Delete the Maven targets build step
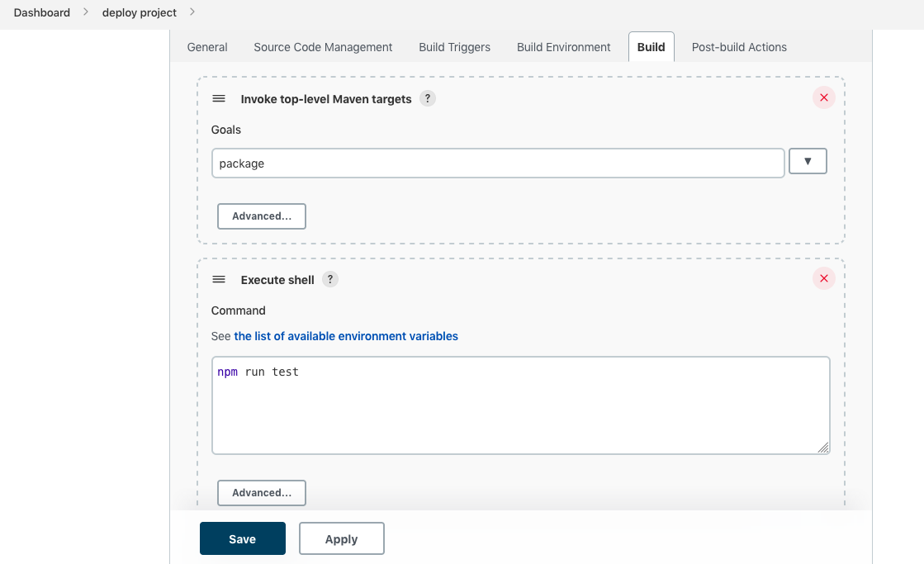 [x=823, y=98]
